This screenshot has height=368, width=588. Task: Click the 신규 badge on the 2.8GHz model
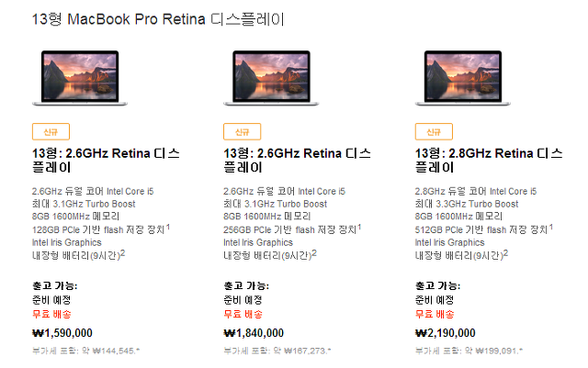click(x=434, y=131)
